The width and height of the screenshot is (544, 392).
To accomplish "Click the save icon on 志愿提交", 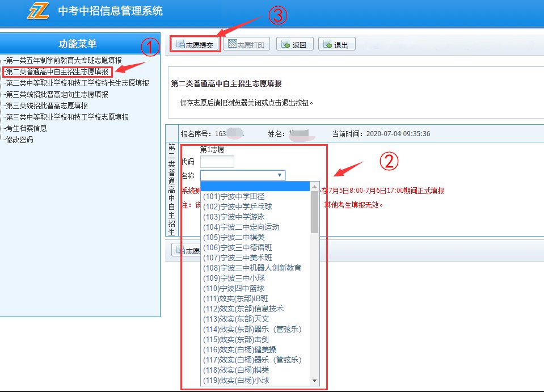I will click(x=180, y=44).
